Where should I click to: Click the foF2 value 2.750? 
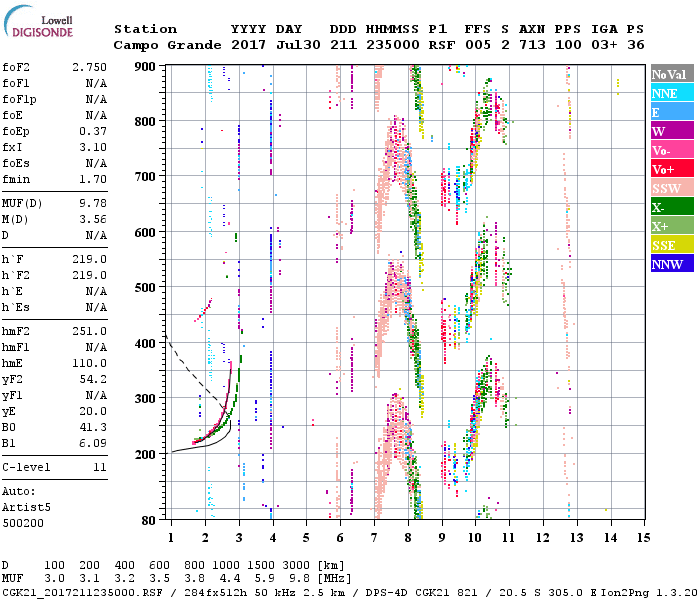click(89, 65)
